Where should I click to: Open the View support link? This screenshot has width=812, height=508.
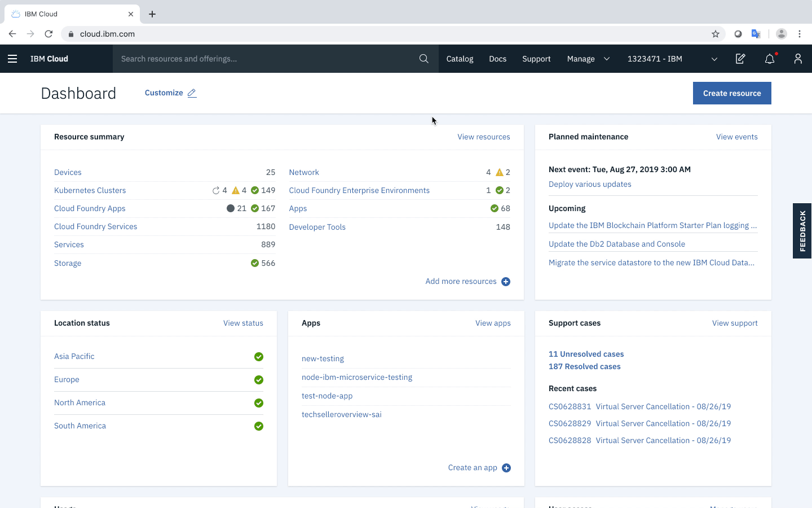click(x=735, y=323)
